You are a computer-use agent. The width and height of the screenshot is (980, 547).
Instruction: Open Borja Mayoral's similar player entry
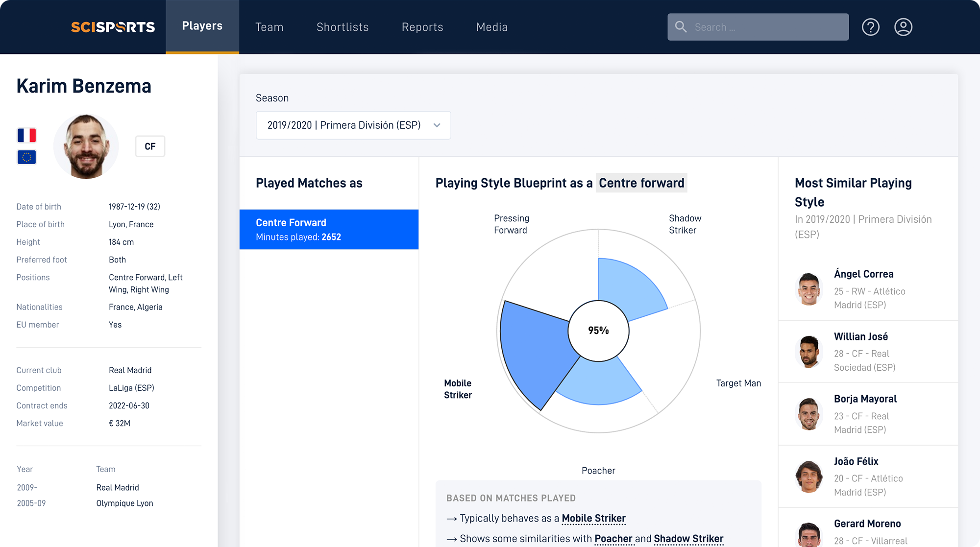[868, 414]
